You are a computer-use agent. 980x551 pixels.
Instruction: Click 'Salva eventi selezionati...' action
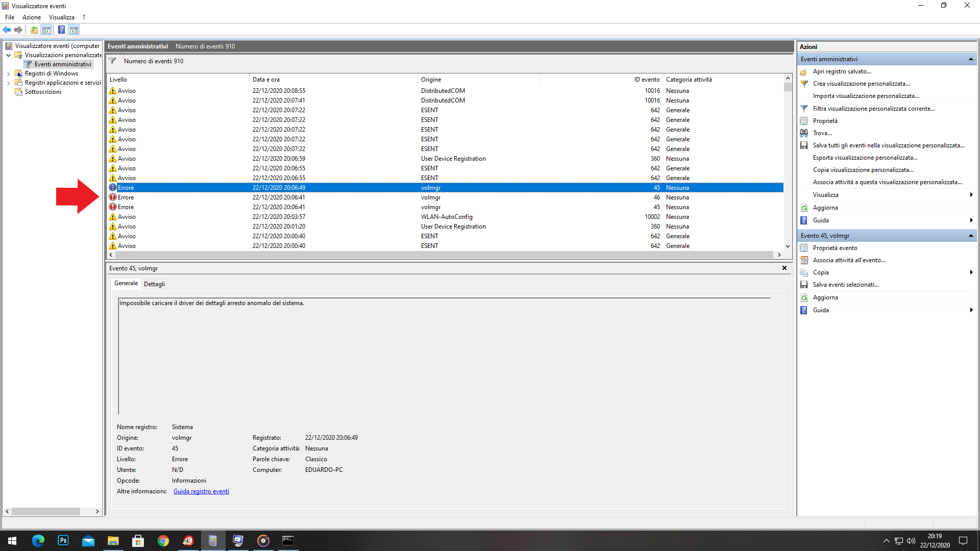pos(845,285)
